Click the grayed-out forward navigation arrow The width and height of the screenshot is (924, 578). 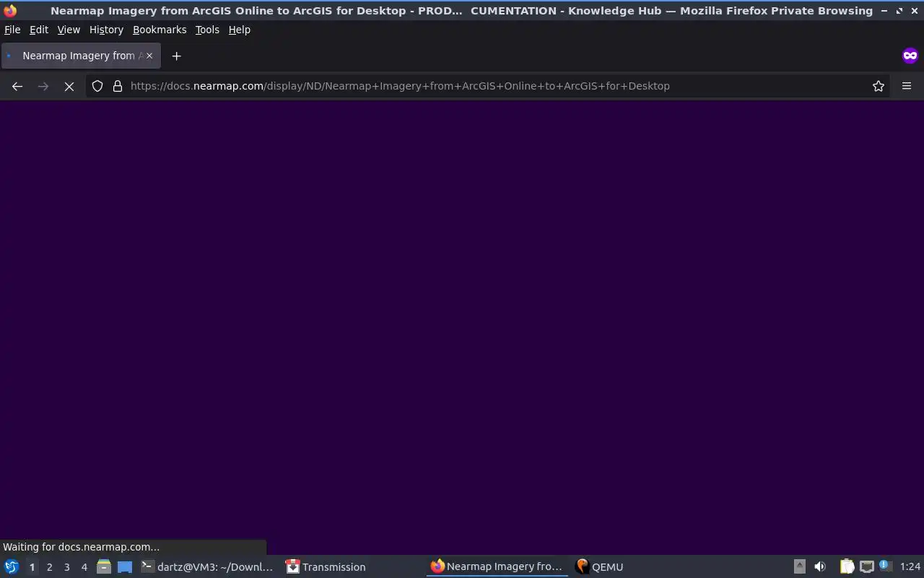pos(43,86)
